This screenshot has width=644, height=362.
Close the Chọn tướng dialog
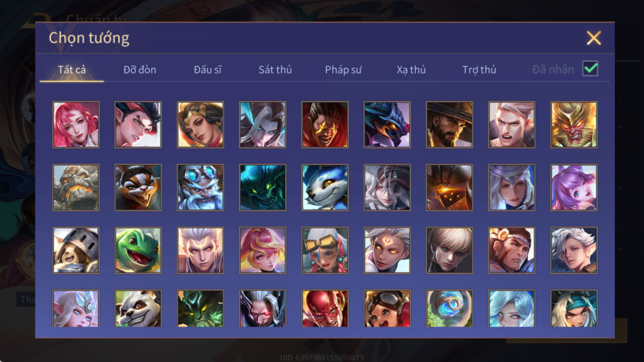click(x=594, y=38)
